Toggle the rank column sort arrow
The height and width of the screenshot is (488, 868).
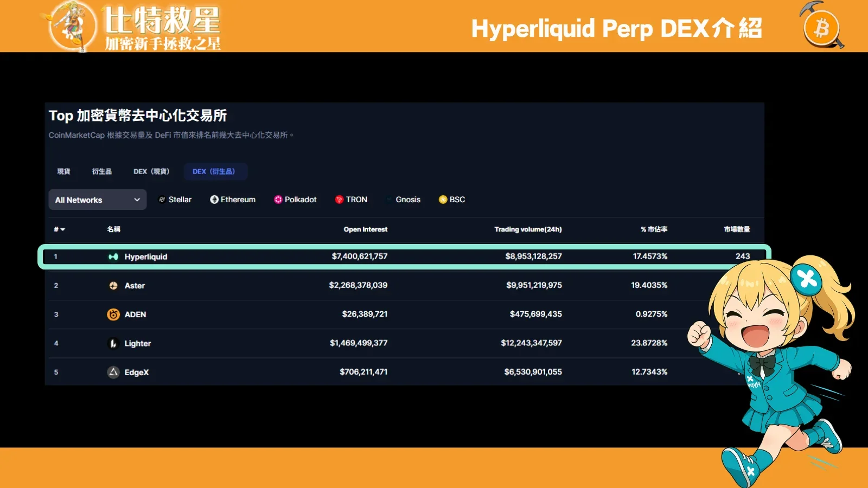pyautogui.click(x=63, y=229)
